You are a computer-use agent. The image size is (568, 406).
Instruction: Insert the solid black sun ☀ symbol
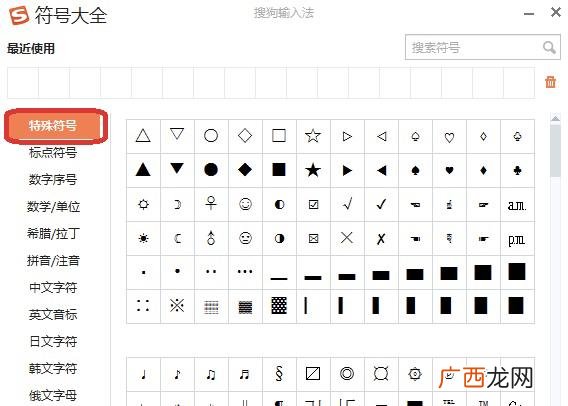click(143, 238)
